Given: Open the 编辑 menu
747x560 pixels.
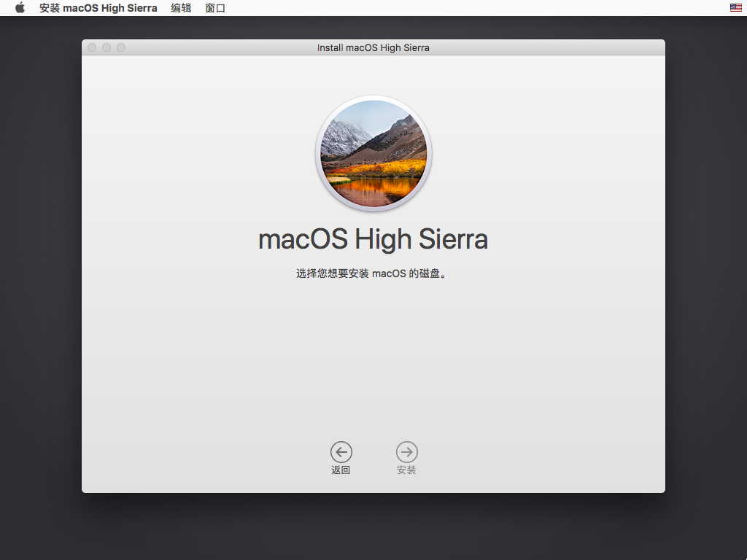Looking at the screenshot, I should click(x=181, y=8).
